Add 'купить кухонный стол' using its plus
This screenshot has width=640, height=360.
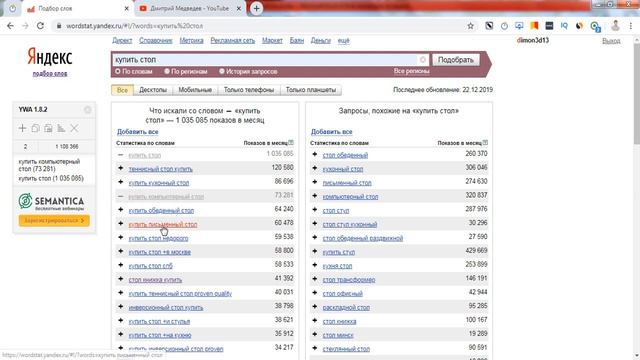point(120,182)
